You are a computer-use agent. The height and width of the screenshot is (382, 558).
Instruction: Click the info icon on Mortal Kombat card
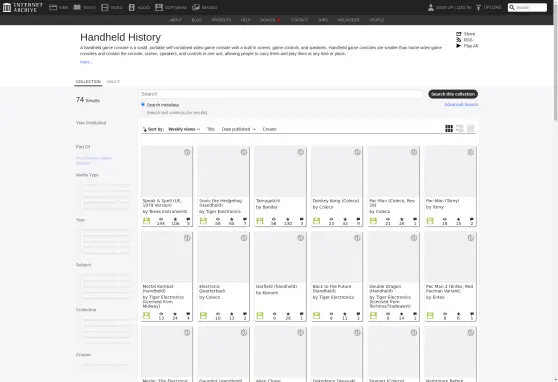[x=187, y=238]
